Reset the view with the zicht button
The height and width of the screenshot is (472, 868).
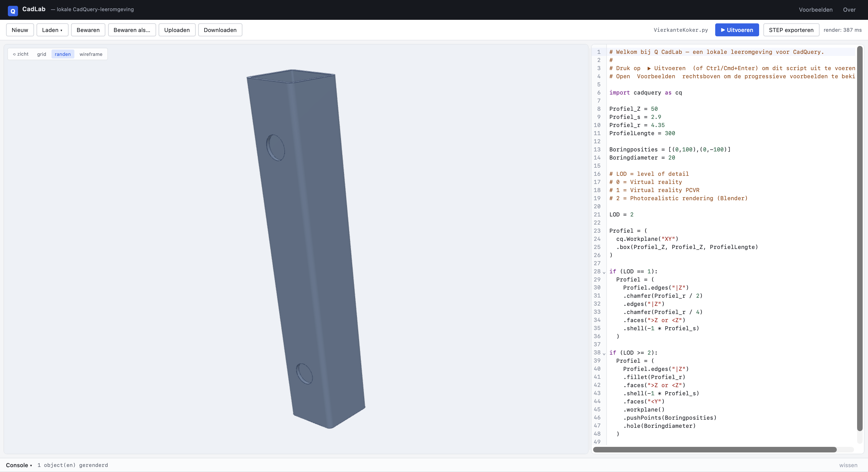[21, 54]
